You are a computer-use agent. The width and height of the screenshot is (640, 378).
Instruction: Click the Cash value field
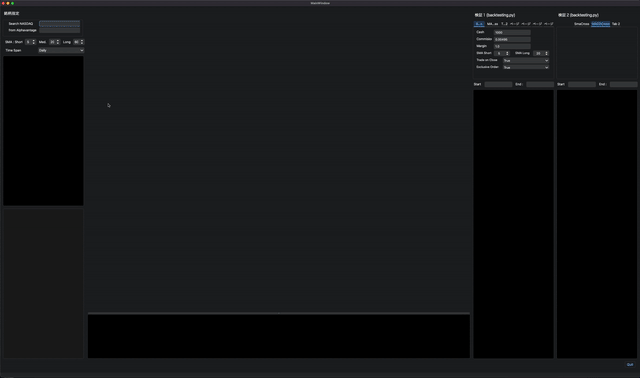coord(512,32)
